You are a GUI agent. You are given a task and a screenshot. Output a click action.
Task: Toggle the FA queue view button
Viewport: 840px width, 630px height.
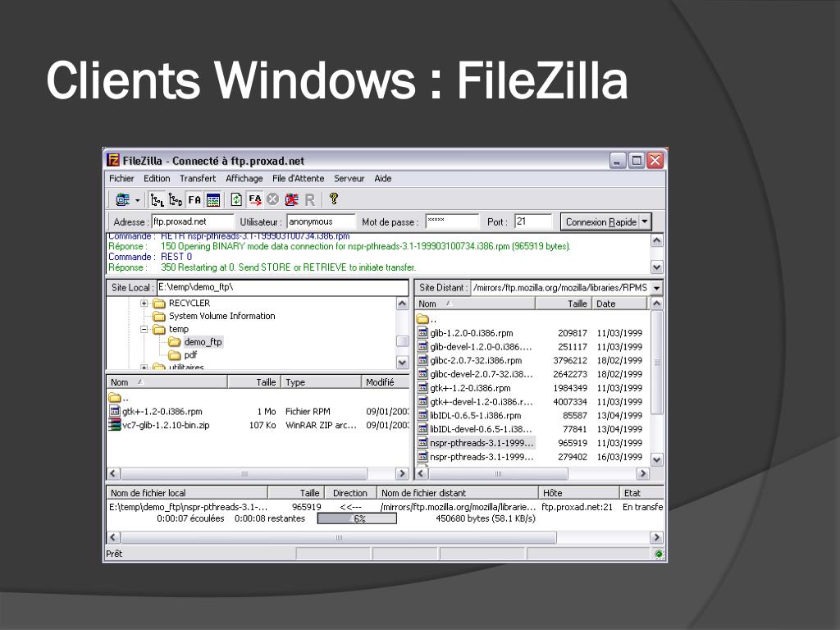click(194, 200)
